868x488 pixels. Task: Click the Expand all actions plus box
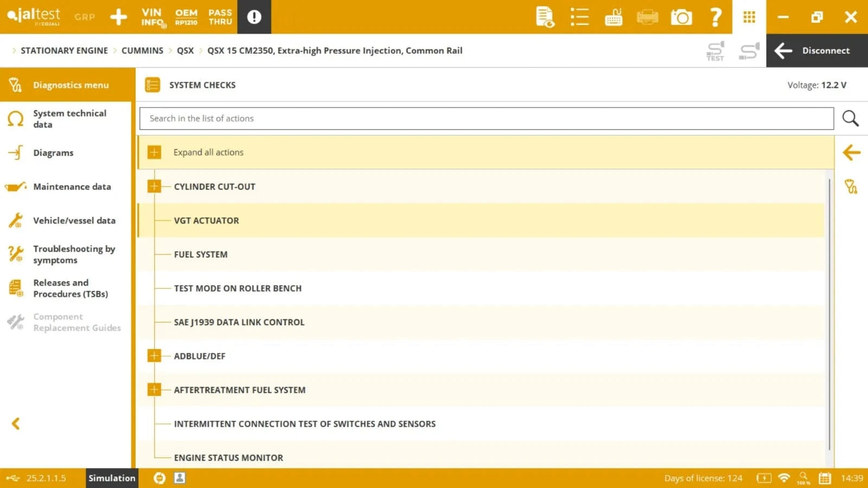(154, 152)
